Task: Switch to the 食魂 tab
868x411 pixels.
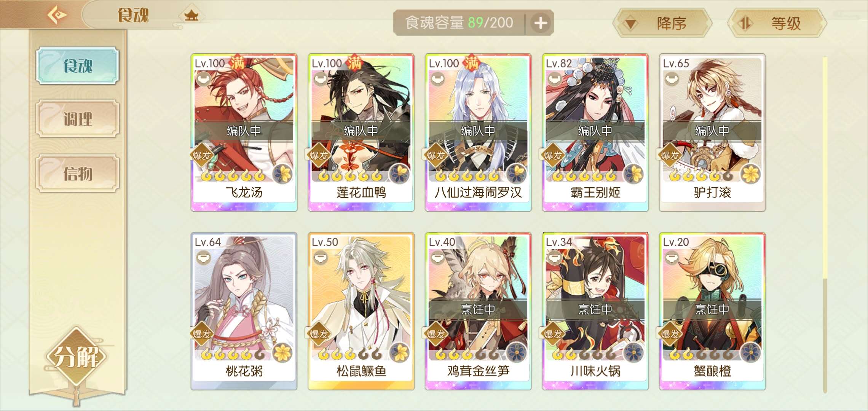Action: (78, 65)
